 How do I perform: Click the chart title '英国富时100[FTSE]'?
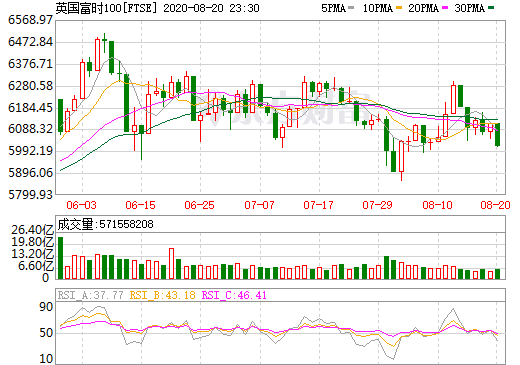pos(106,8)
